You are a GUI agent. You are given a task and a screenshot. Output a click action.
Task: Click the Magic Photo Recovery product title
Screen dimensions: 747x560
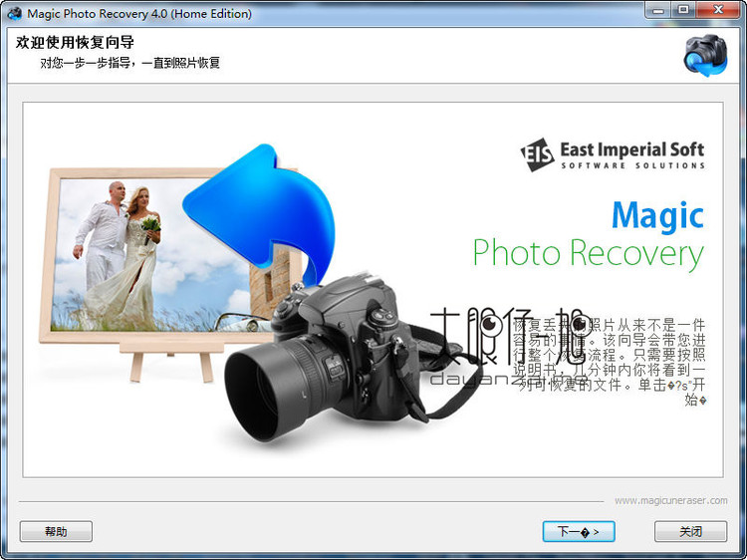[589, 235]
